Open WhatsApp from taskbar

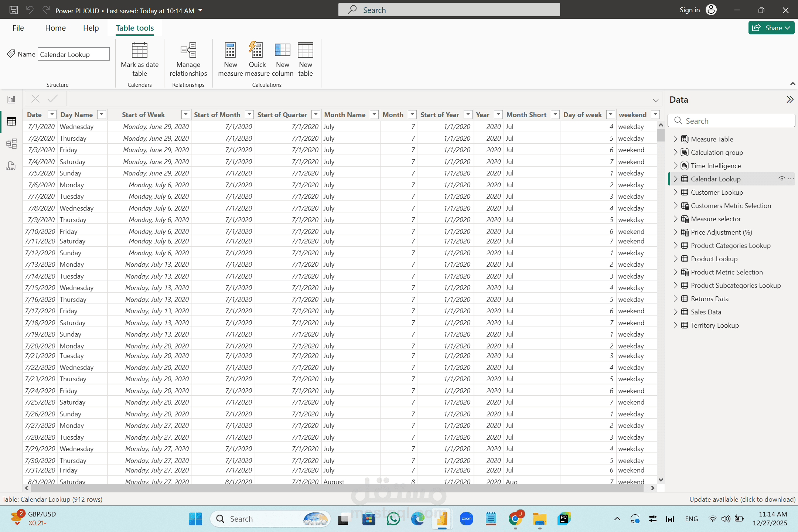click(x=393, y=519)
